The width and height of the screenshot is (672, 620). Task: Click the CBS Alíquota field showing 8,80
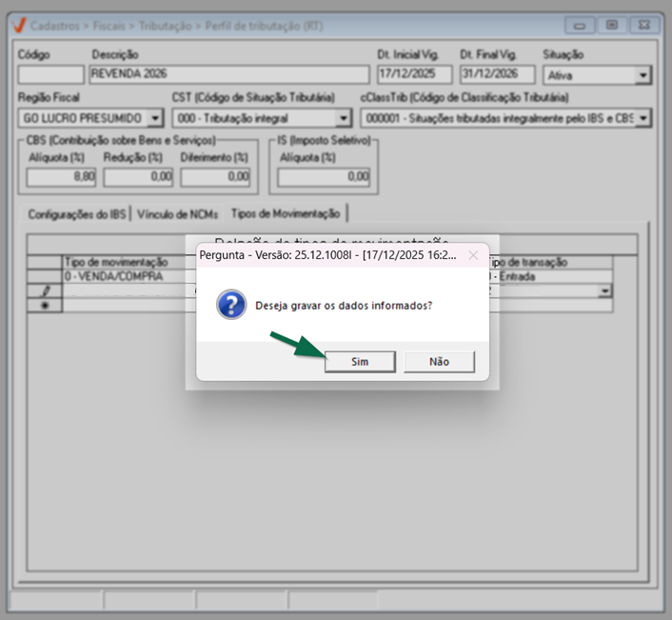(x=61, y=177)
